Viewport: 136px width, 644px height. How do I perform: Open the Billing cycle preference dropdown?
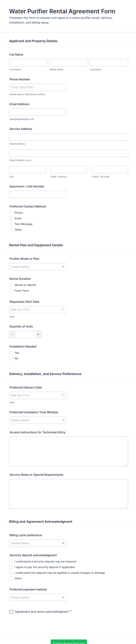pos(37,543)
